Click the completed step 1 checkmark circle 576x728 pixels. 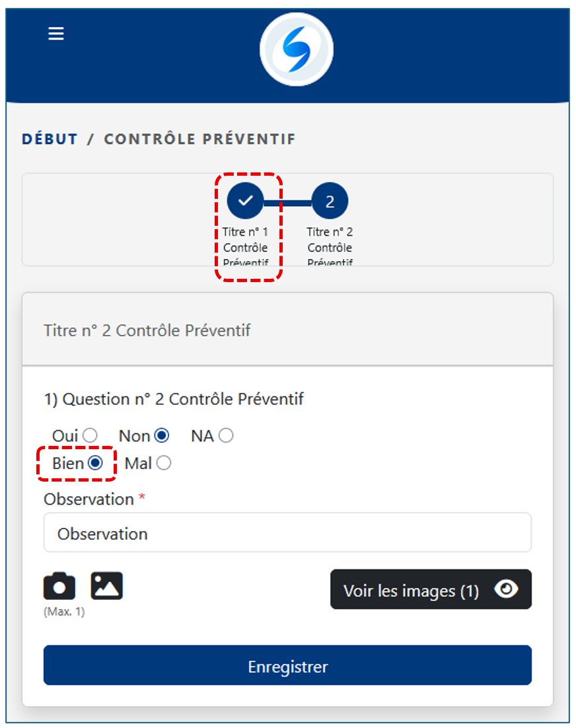click(x=245, y=201)
